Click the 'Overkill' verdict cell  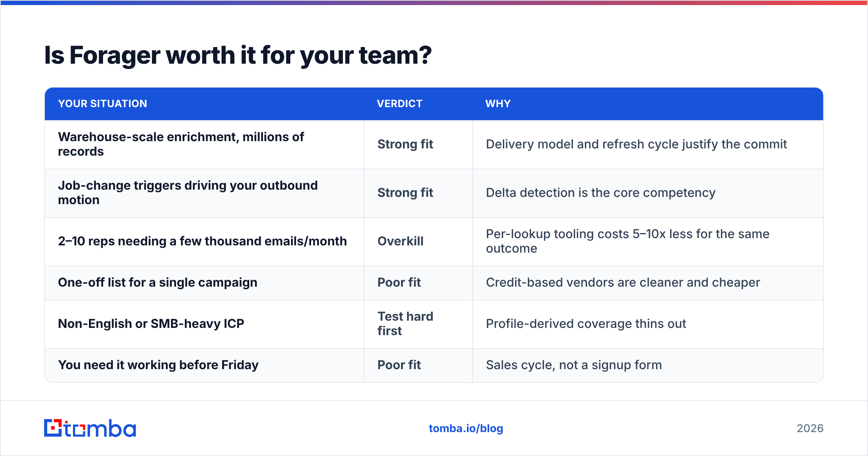[x=418, y=241]
